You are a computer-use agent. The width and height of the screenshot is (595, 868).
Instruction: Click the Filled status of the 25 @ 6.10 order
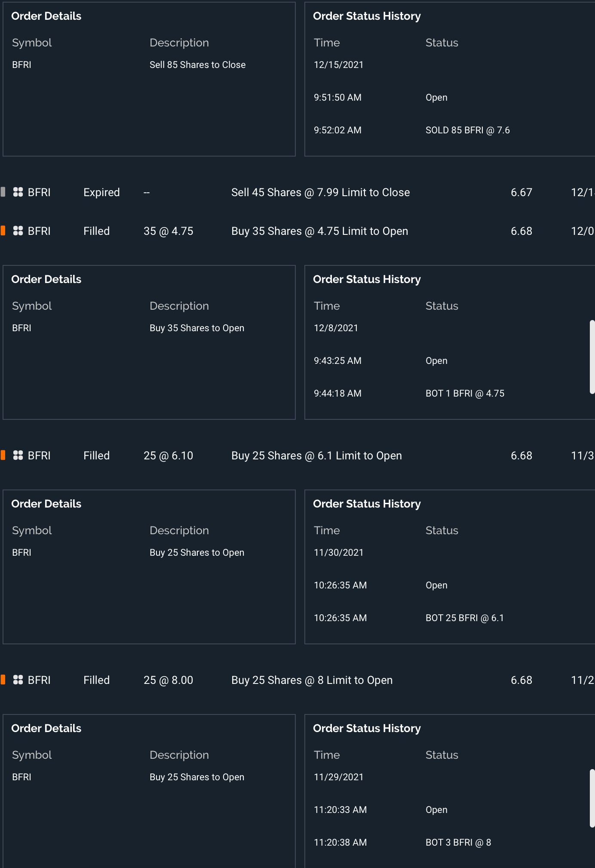coord(96,456)
